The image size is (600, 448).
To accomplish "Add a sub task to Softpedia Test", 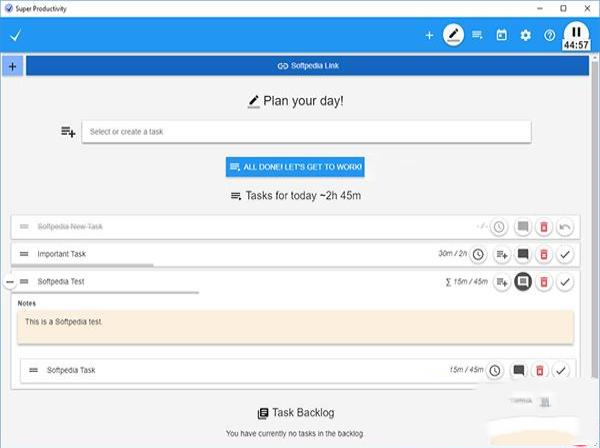I will (x=502, y=282).
